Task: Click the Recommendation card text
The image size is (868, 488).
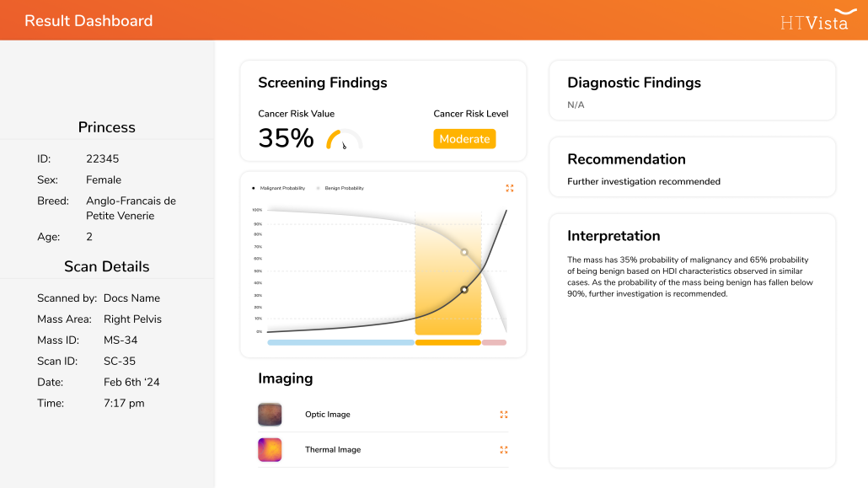Action: point(644,182)
